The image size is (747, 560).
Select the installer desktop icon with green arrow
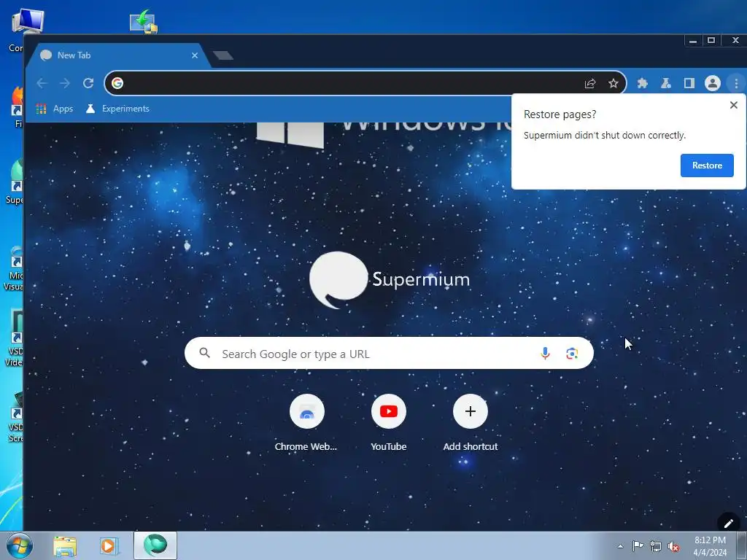pos(144,21)
